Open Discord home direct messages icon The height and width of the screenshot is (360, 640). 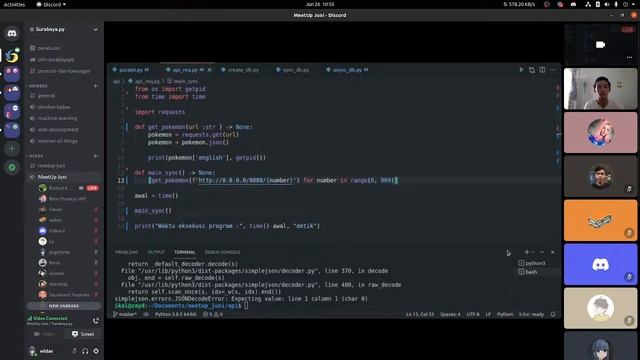12,33
